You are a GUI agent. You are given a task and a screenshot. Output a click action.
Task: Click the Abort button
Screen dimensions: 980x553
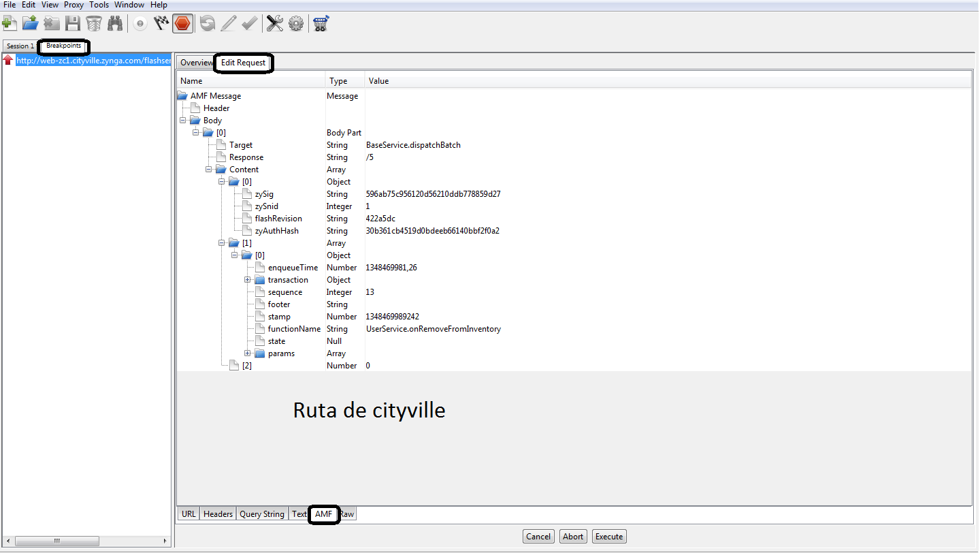tap(573, 537)
